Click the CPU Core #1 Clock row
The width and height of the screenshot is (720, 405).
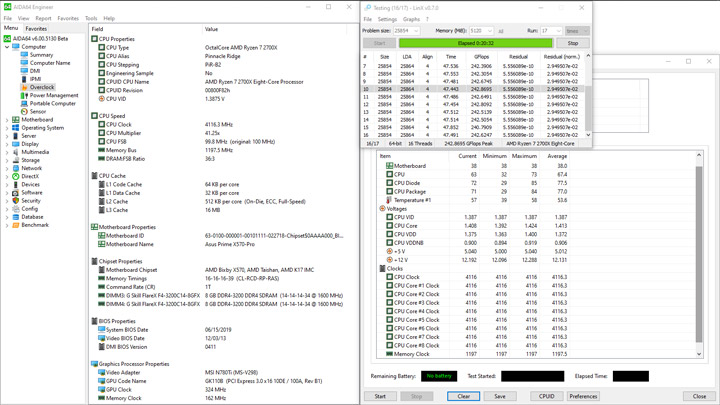(473, 286)
